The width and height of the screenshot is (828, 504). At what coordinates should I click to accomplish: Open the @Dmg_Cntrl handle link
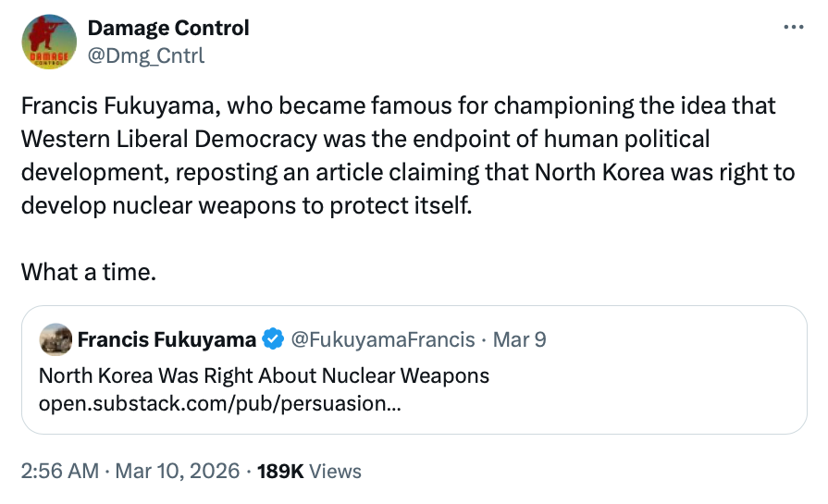pyautogui.click(x=145, y=55)
